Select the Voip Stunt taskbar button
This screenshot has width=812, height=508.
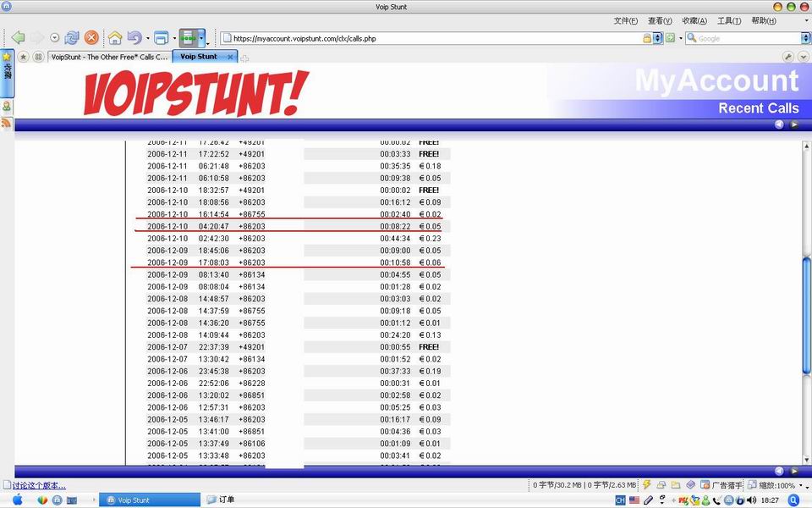click(150, 500)
